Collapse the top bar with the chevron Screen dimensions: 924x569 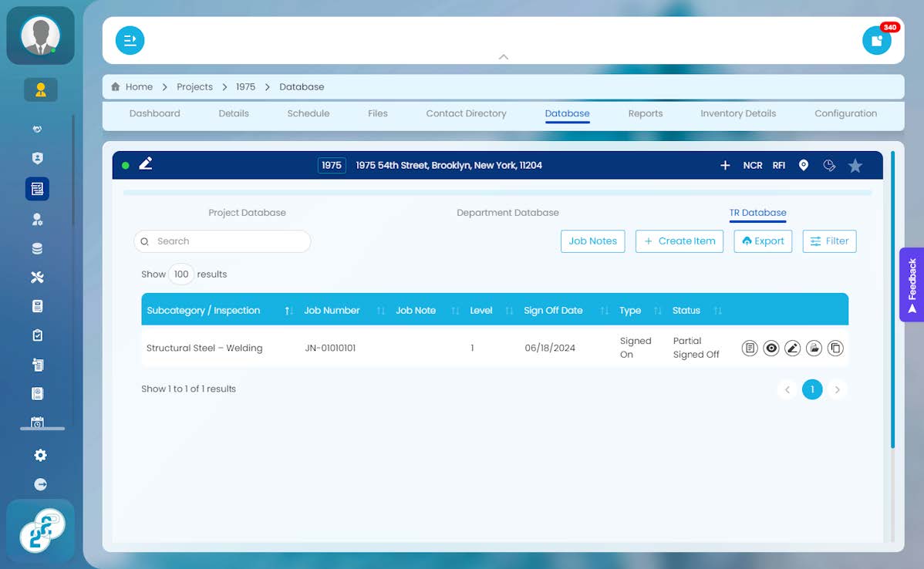[x=503, y=57]
